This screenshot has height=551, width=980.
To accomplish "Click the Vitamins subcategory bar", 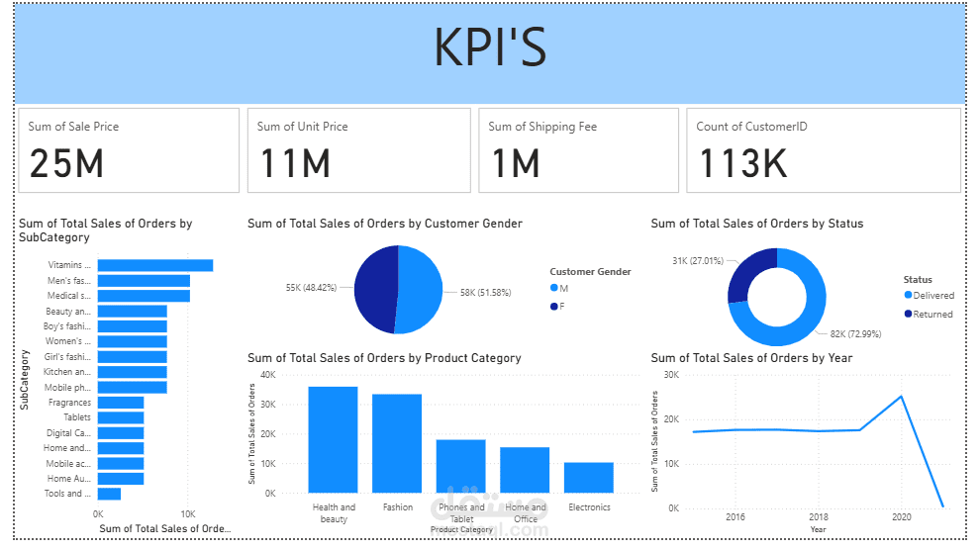I will click(155, 265).
